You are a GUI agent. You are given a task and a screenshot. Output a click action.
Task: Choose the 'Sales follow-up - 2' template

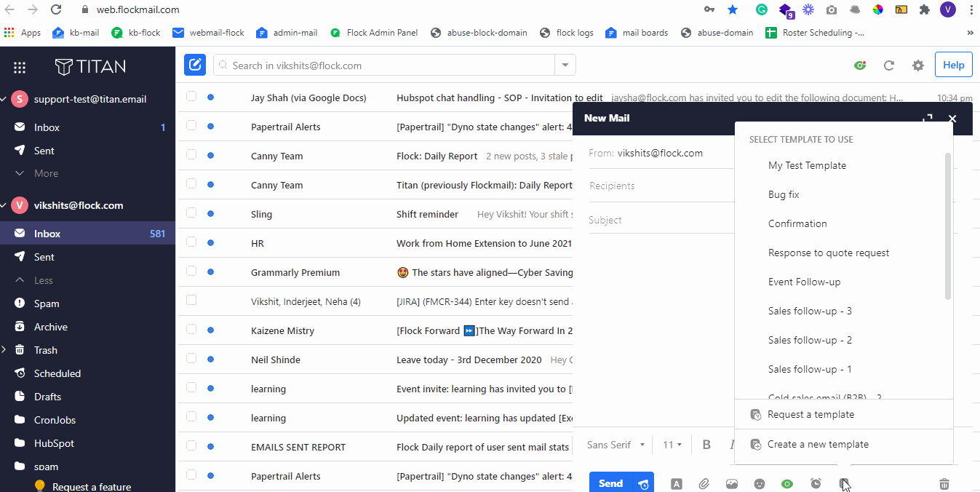coord(810,340)
